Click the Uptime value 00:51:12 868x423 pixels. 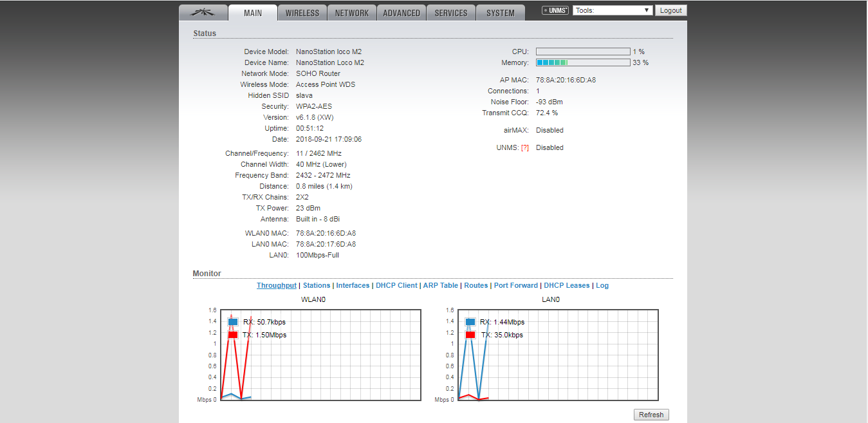tap(310, 128)
